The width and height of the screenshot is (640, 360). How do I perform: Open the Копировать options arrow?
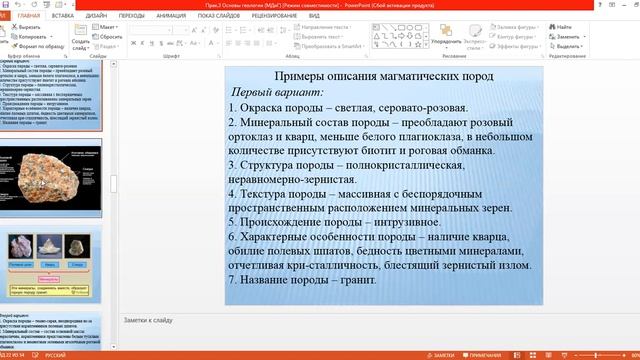point(51,37)
